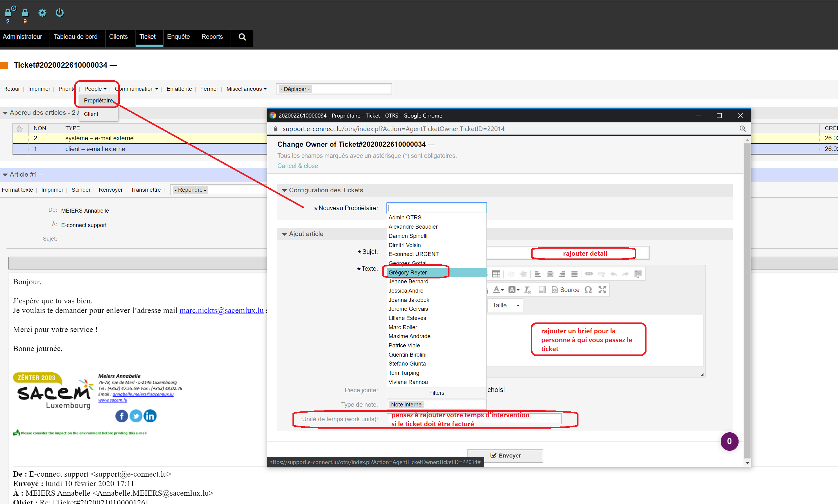Collapse Article #1 section
Viewport: 838px width, 504px height.
coord(6,174)
